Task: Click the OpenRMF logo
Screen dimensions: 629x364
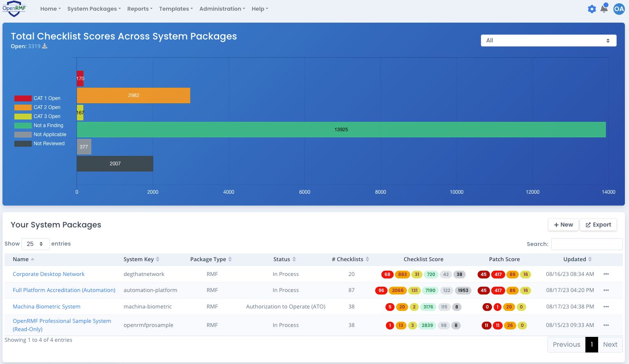Action: coord(15,9)
